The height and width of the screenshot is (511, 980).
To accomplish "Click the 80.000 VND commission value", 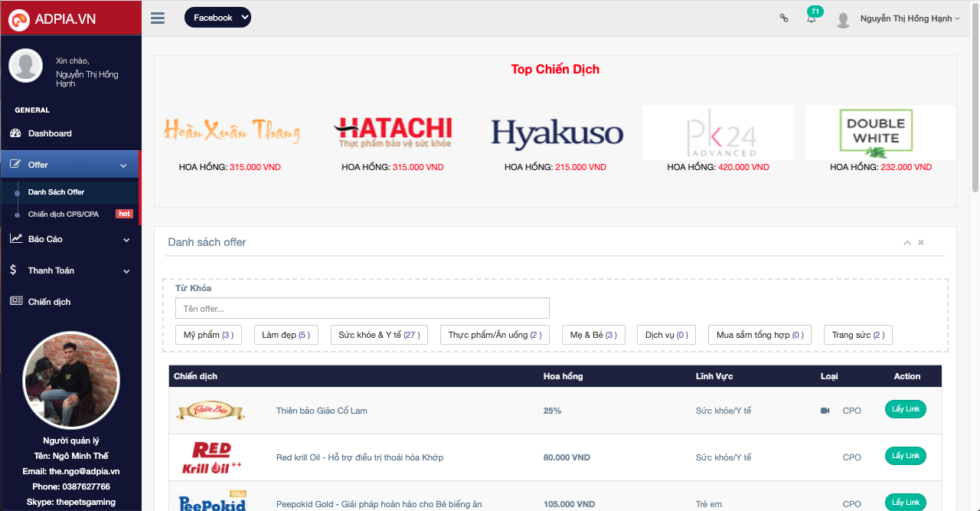I will click(x=567, y=457).
